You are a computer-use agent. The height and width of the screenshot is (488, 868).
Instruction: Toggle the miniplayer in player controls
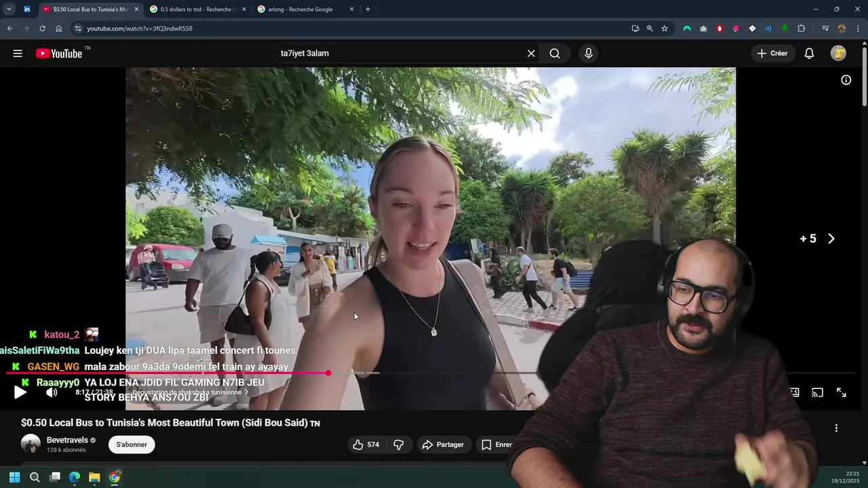tap(794, 392)
